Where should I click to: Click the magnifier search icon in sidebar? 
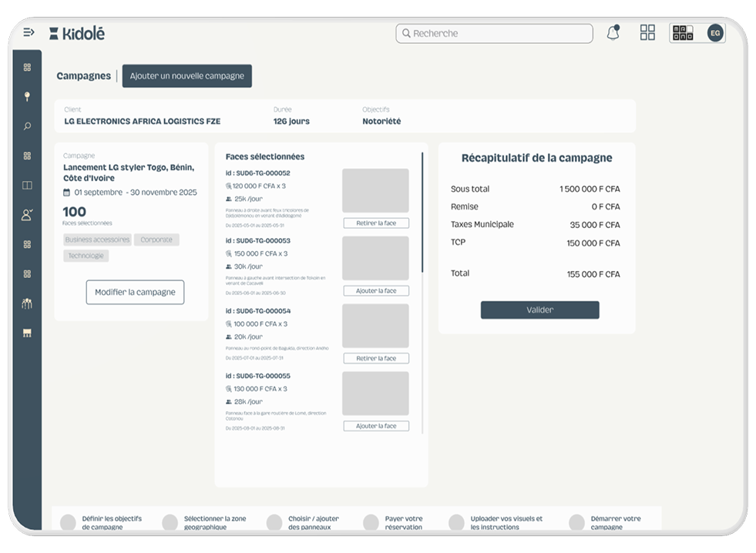(x=27, y=126)
